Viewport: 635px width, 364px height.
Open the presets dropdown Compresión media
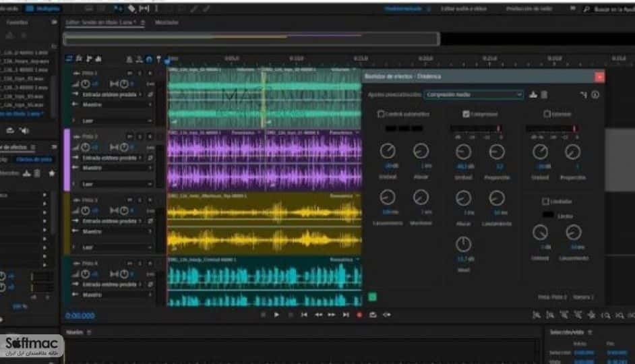pyautogui.click(x=473, y=95)
